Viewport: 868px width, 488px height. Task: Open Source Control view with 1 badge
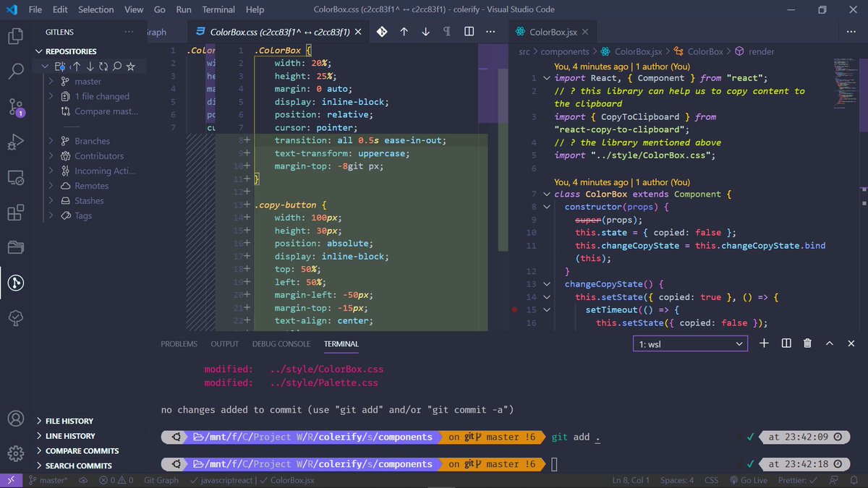tap(16, 107)
